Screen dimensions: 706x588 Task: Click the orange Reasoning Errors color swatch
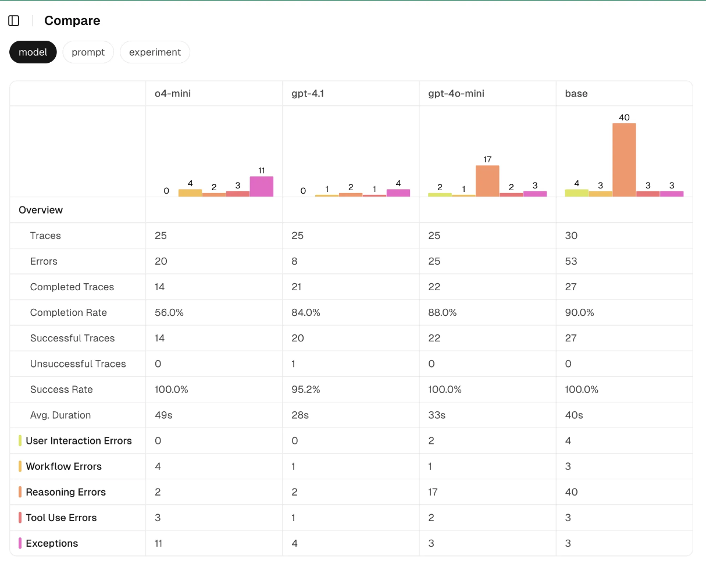pos(20,492)
